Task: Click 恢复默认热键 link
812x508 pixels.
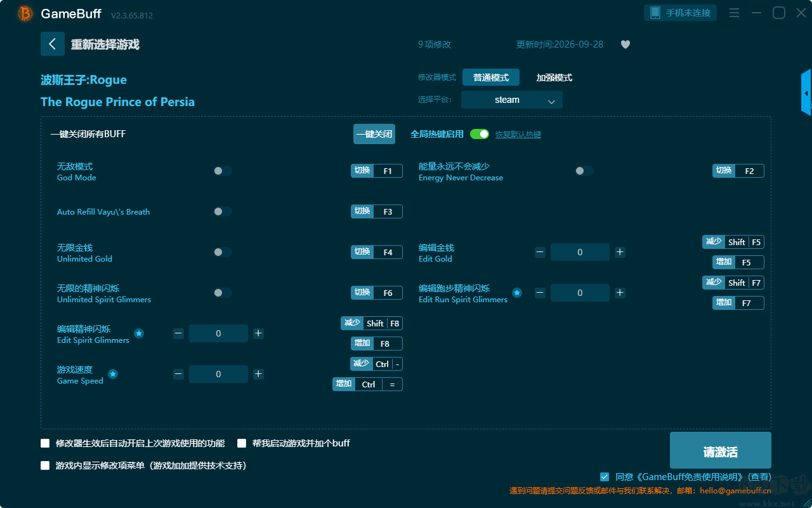Action: (518, 135)
